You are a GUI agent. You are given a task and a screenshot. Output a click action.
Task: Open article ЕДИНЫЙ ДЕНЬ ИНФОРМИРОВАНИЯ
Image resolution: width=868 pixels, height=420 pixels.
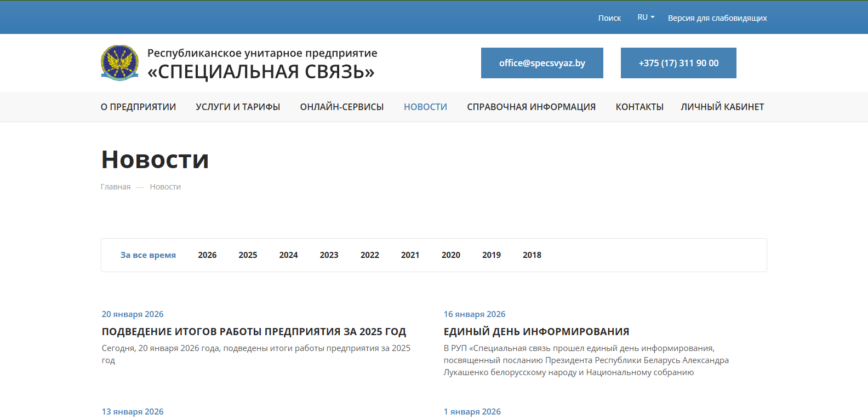536,332
